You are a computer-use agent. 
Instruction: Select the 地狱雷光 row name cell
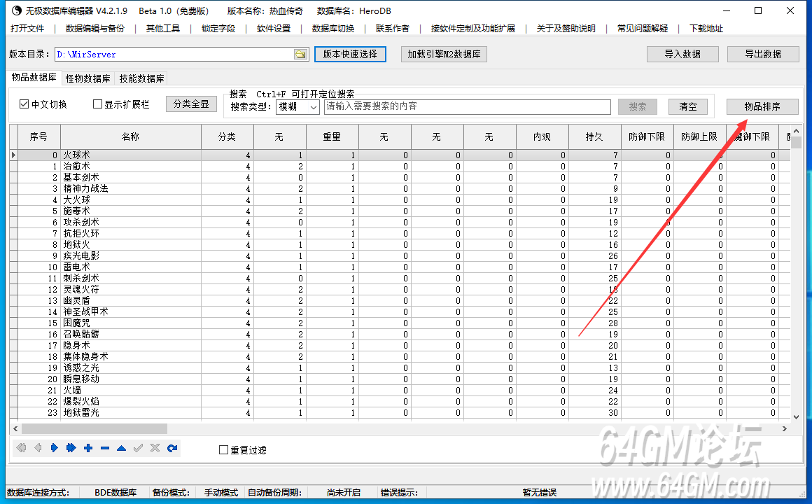click(x=130, y=413)
